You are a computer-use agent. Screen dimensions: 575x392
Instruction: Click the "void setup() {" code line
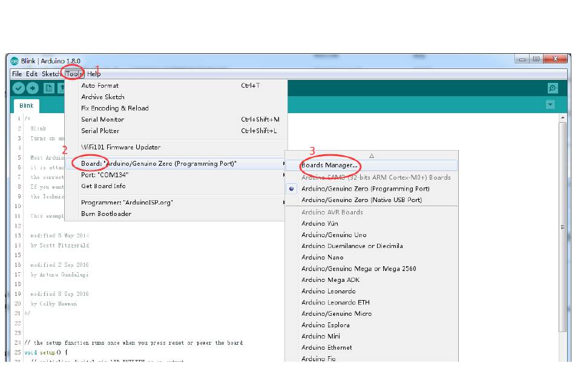click(46, 353)
